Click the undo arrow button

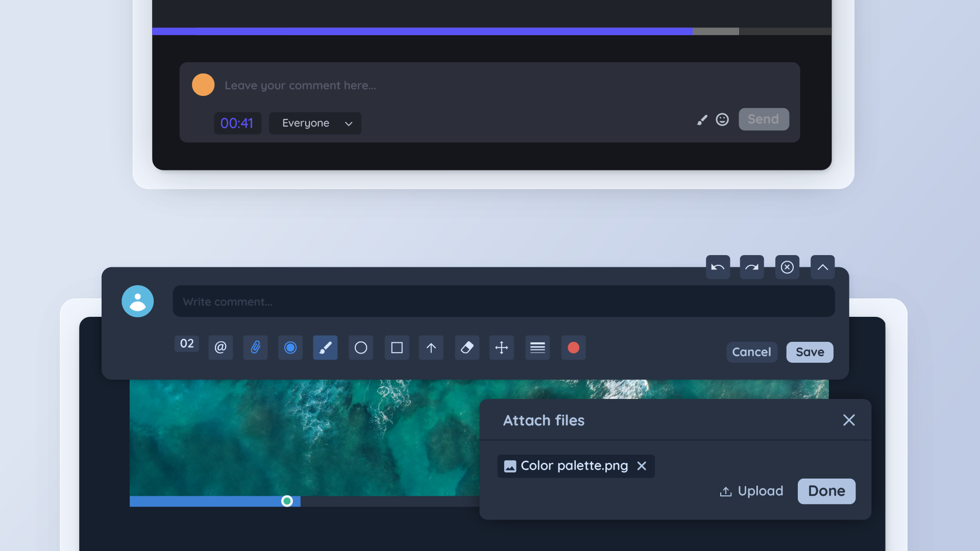coord(718,267)
